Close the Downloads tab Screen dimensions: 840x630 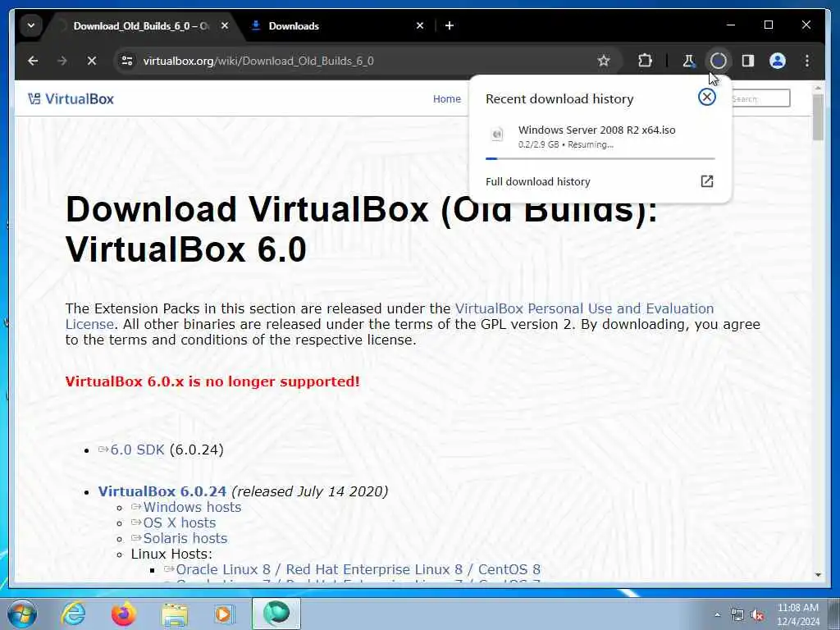pyautogui.click(x=420, y=25)
